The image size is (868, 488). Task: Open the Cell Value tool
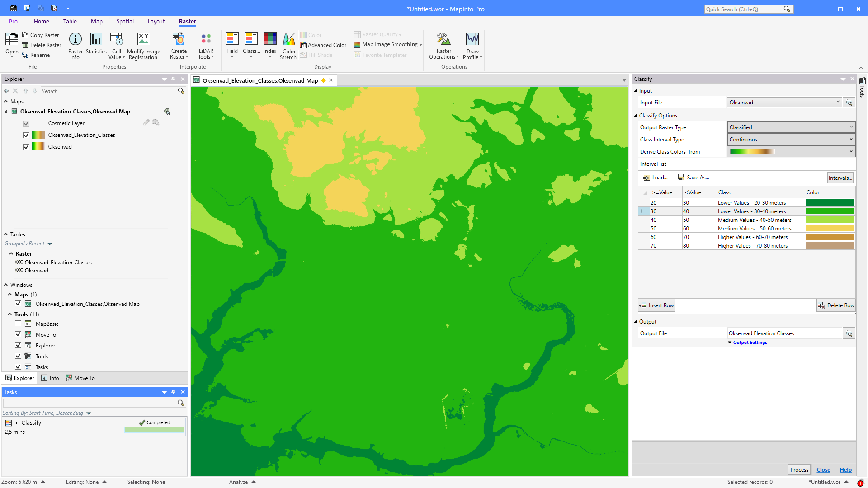[x=117, y=45]
